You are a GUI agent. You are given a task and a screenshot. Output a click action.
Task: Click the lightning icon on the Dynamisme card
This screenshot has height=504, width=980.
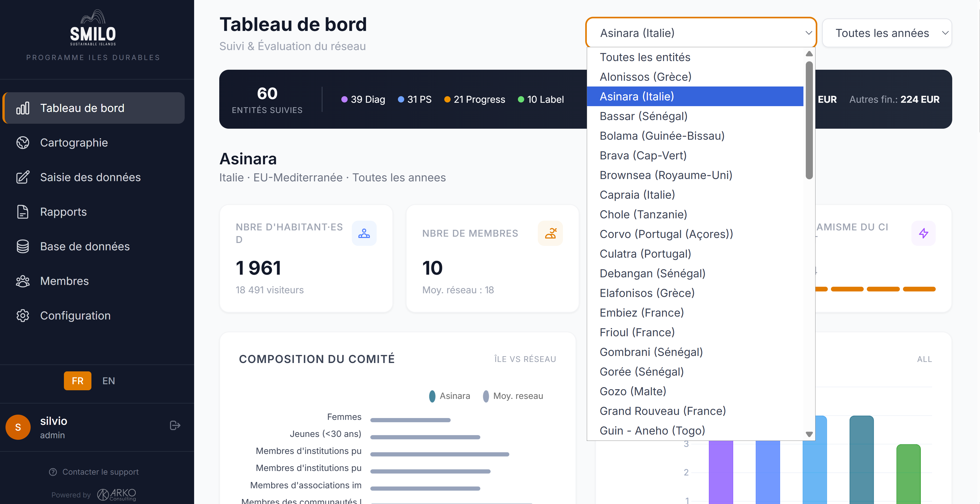click(x=924, y=233)
